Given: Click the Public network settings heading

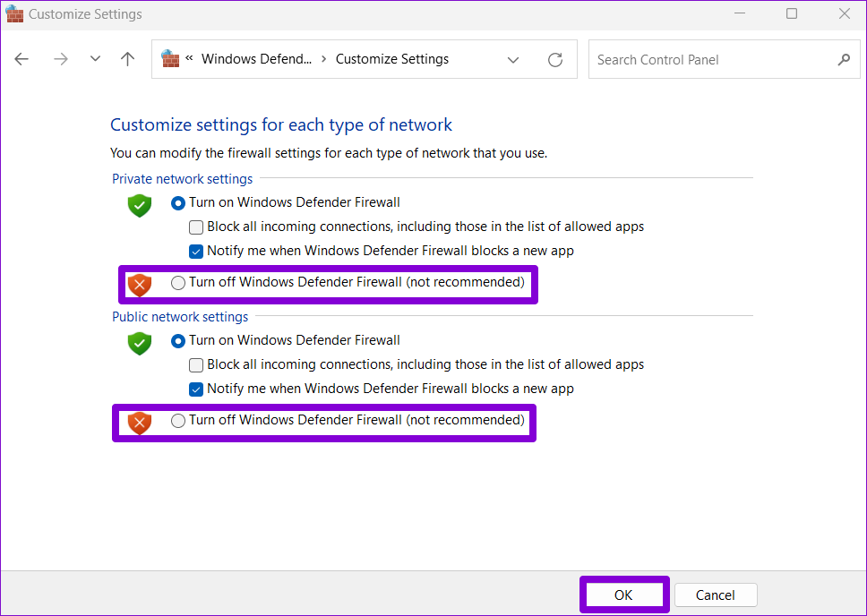Looking at the screenshot, I should tap(180, 317).
